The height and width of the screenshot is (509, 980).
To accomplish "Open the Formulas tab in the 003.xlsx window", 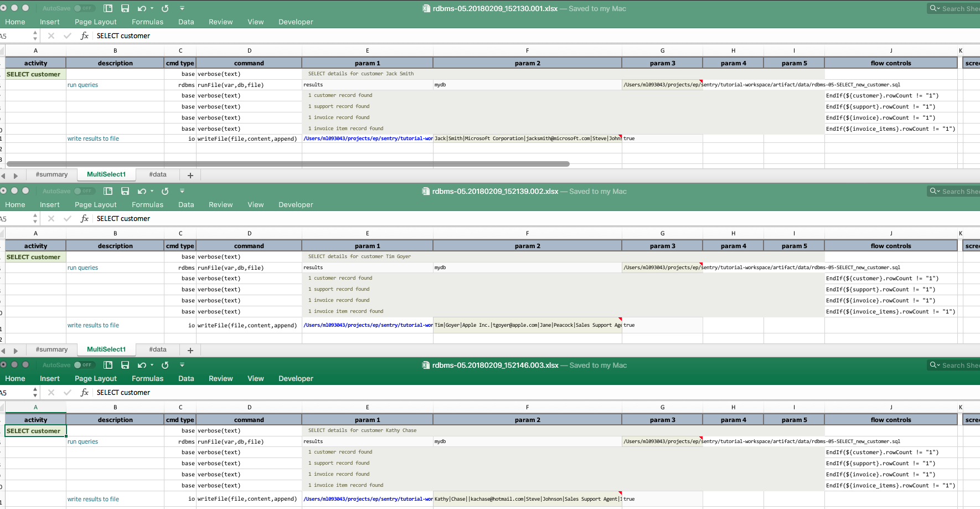I will pos(147,378).
